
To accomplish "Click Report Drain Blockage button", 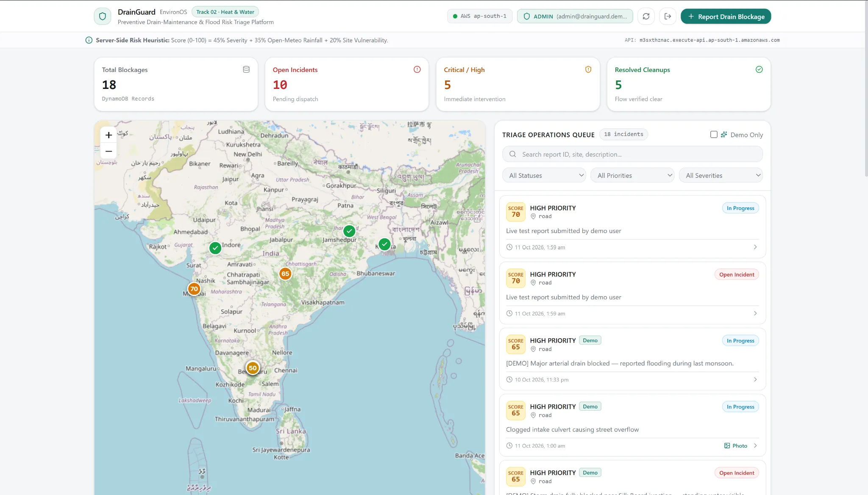I will coord(726,17).
